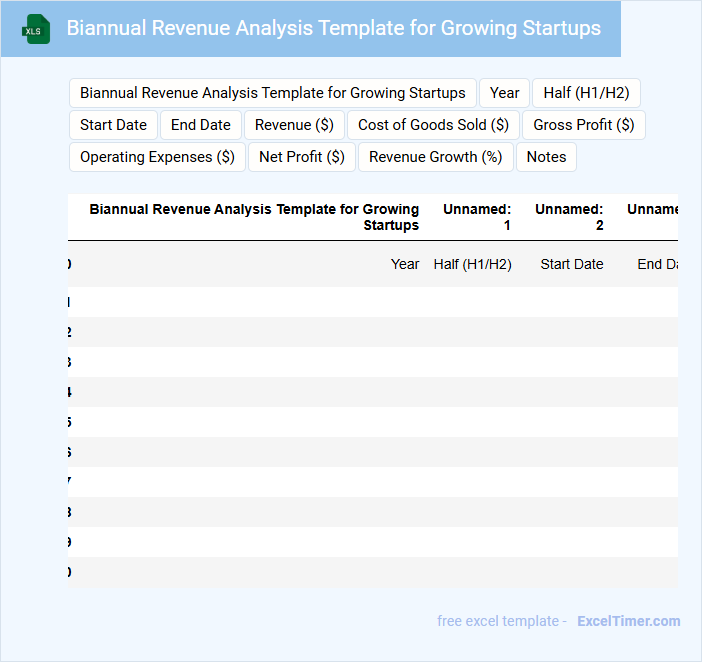Select Operating Expenses ($) tag
The height and width of the screenshot is (662, 702).
pyautogui.click(x=157, y=157)
